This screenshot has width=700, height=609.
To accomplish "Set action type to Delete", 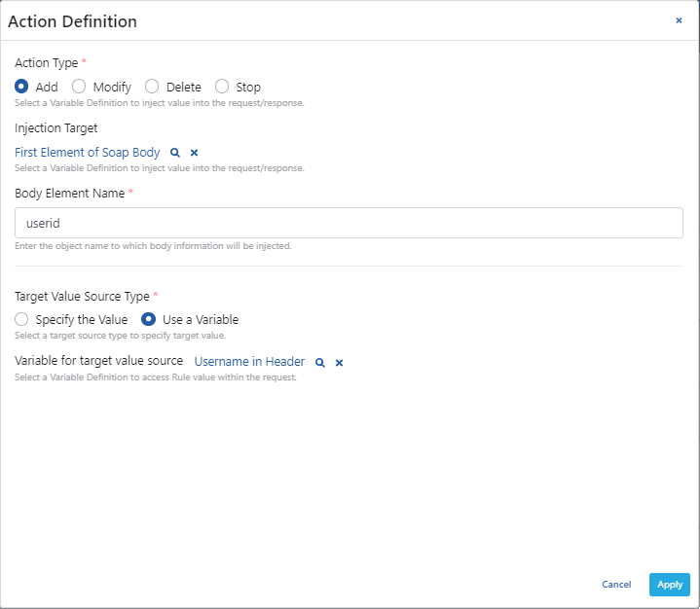I will click(x=152, y=87).
